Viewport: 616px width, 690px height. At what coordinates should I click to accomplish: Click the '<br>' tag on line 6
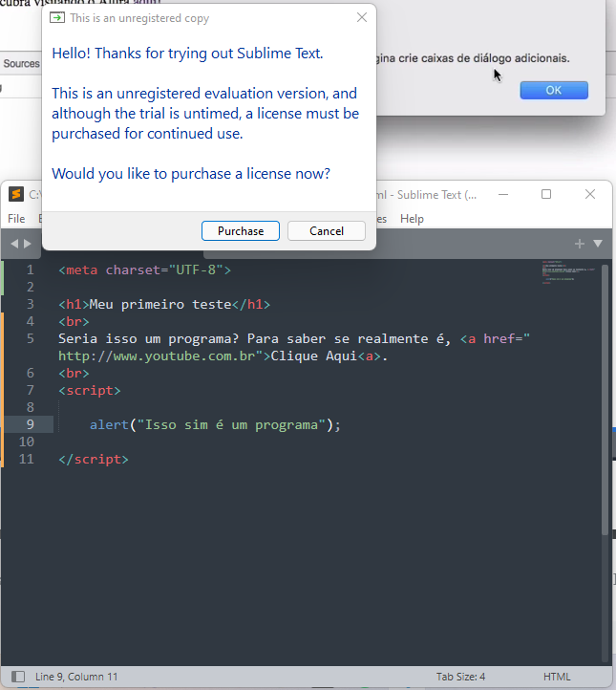(74, 373)
